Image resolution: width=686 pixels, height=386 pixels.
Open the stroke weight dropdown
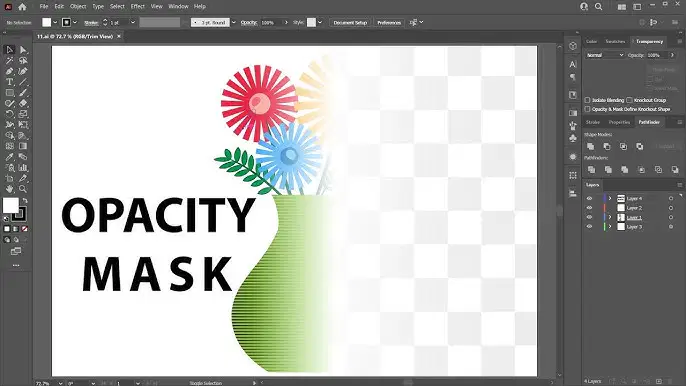pos(133,22)
